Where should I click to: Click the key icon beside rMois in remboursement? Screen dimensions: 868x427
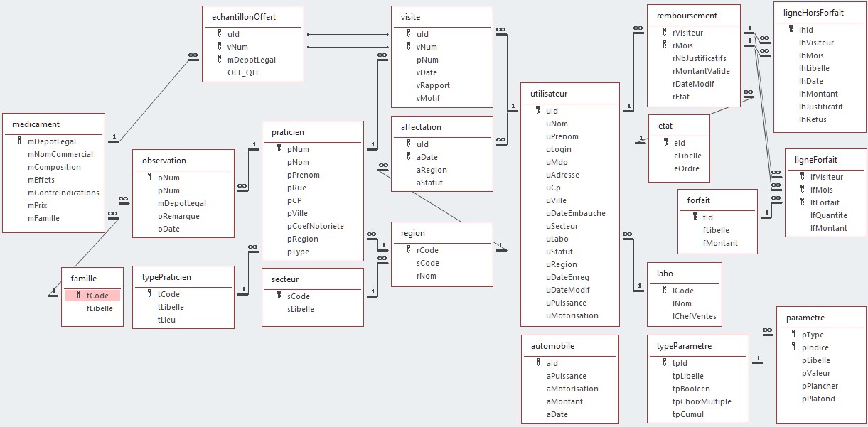point(663,45)
